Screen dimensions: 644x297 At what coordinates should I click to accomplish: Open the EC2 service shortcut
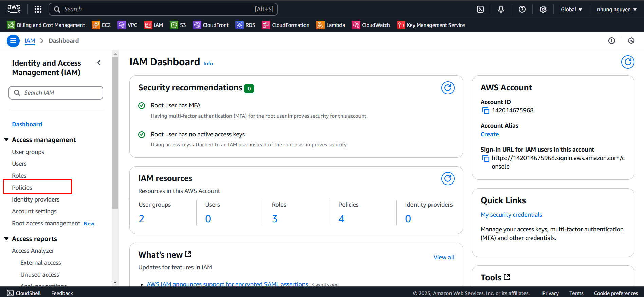[101, 25]
